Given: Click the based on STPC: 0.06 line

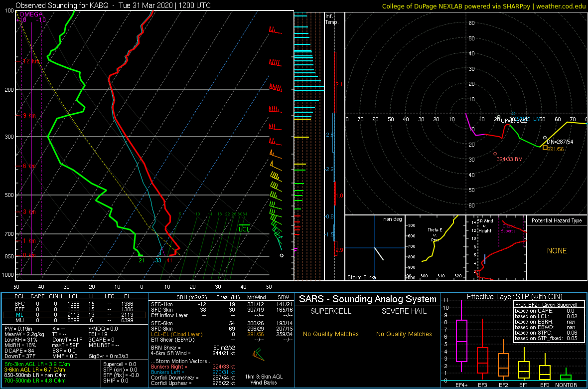Looking at the screenshot, I should tap(546, 332).
